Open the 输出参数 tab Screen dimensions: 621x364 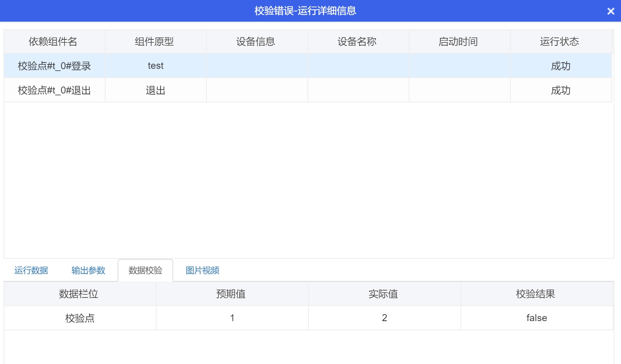point(88,270)
